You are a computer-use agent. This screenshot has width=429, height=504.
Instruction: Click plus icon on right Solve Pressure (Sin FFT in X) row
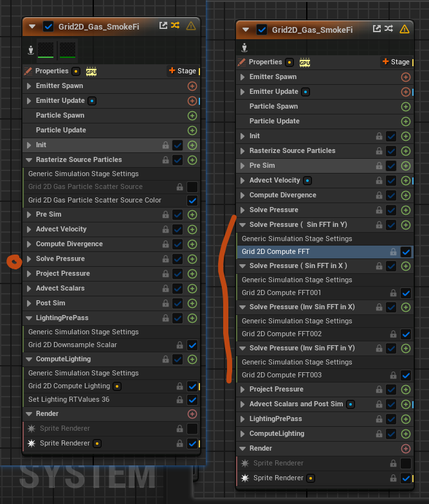tap(406, 266)
